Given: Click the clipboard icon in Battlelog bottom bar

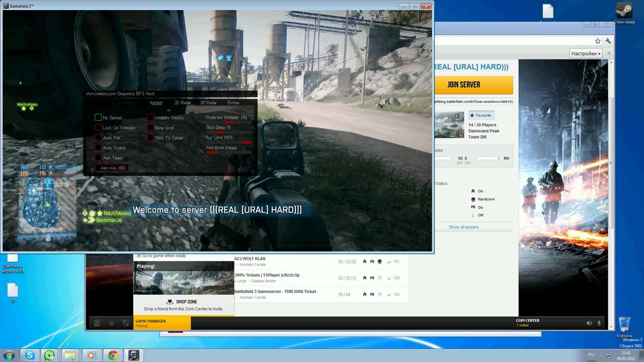Looking at the screenshot, I should coord(97,323).
